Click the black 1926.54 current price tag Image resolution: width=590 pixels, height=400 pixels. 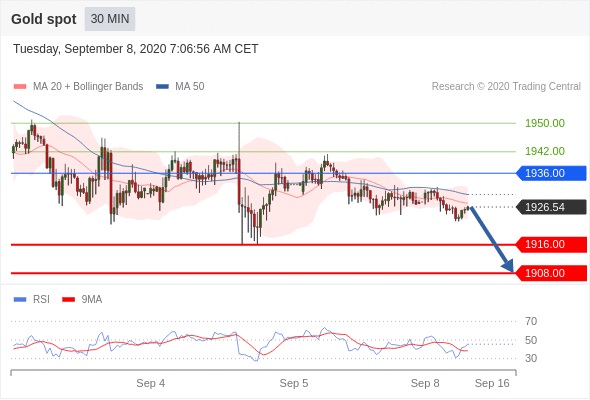point(551,207)
